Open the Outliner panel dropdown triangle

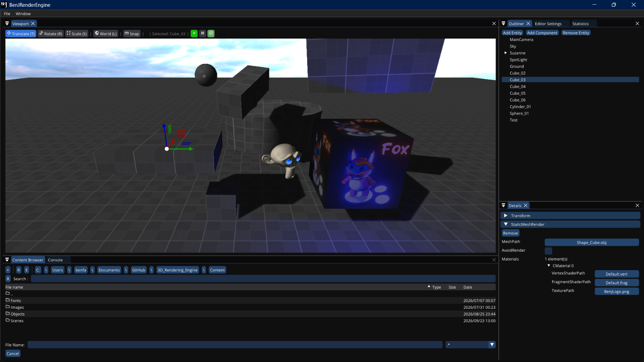(503, 23)
